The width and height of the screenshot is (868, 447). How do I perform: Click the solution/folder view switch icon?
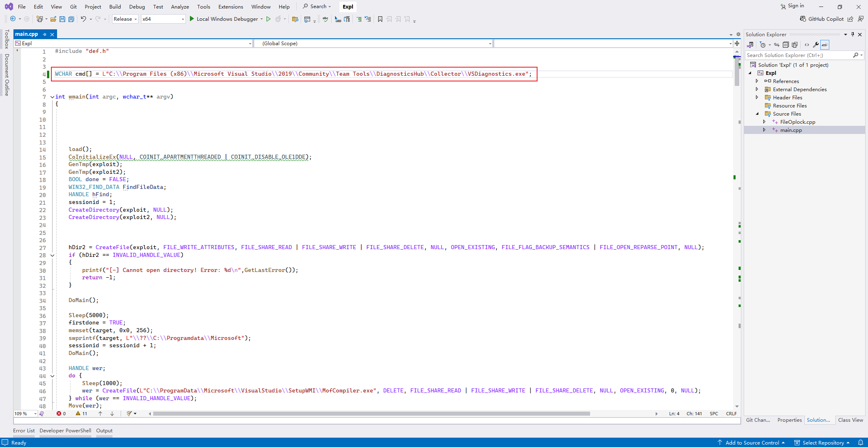click(750, 45)
